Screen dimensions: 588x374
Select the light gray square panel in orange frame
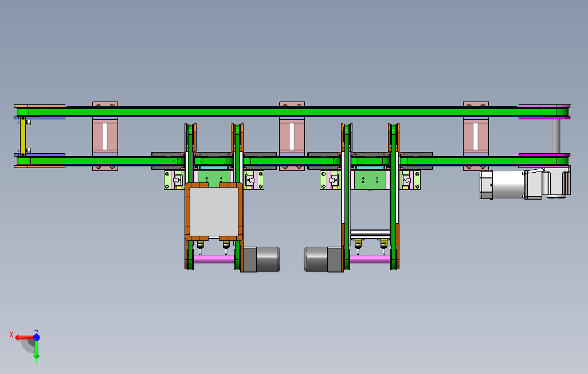tap(214, 212)
